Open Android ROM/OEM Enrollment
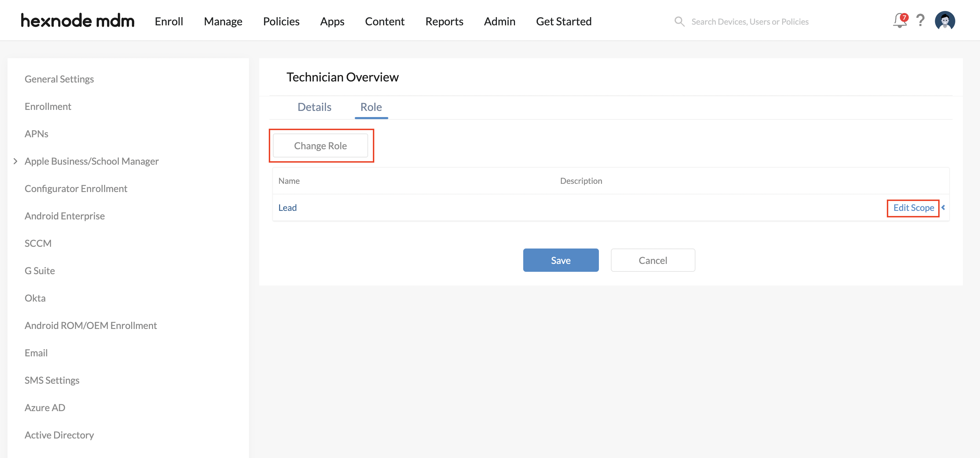Viewport: 980px width, 458px height. coord(90,325)
